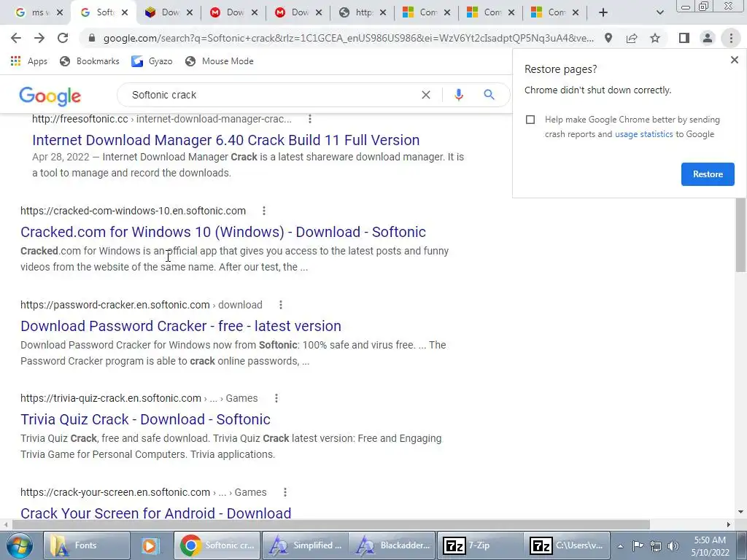The height and width of the screenshot is (560, 747).
Task: Open Trivia Quiz Crack - Download result
Action: tap(145, 419)
